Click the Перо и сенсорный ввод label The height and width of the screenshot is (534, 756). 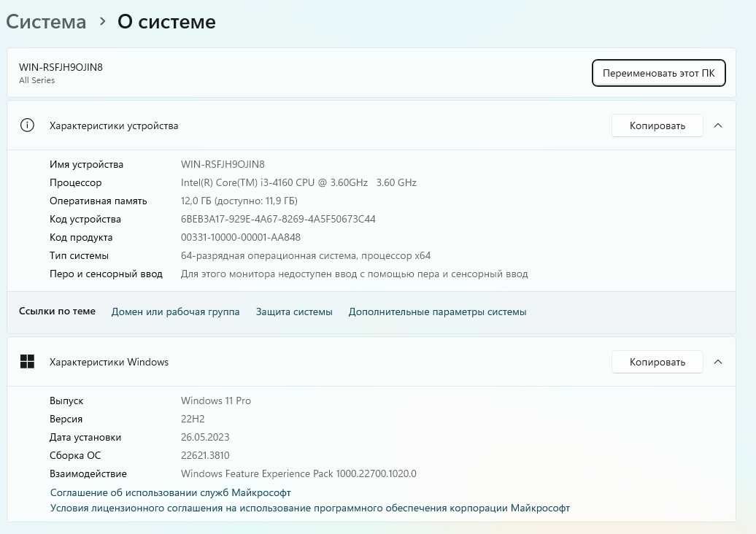(106, 274)
